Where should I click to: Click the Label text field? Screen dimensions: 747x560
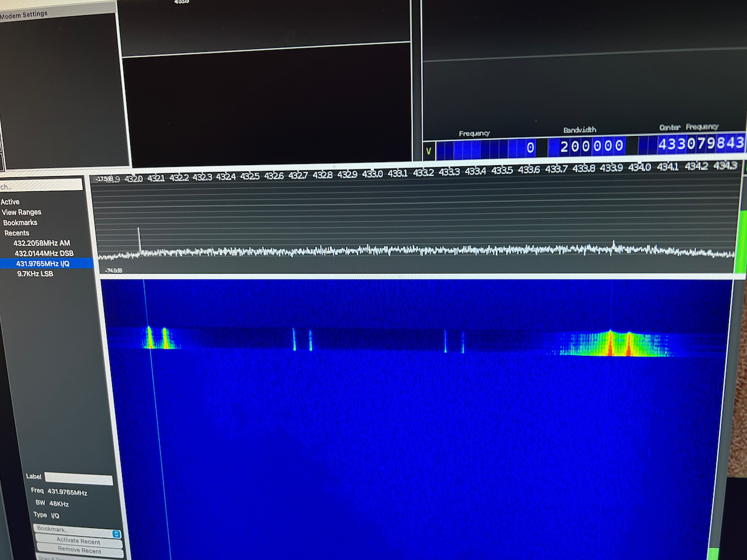coord(79,479)
